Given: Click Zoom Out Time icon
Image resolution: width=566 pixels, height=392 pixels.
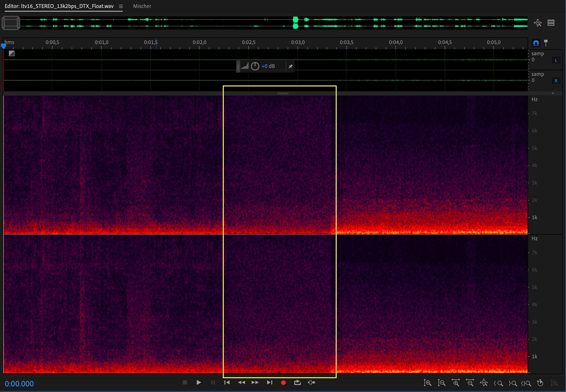Looking at the screenshot, I should [x=470, y=383].
